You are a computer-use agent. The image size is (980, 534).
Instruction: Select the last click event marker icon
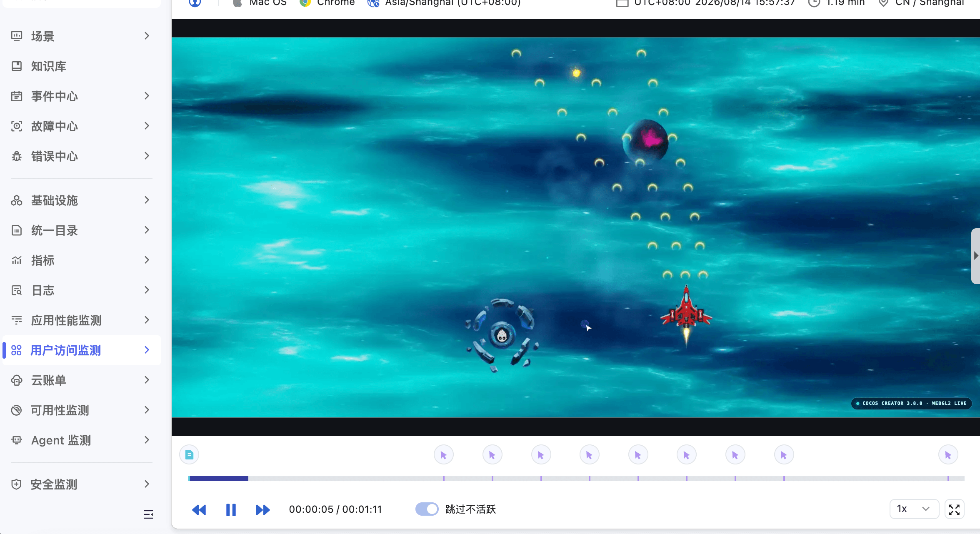coord(948,455)
